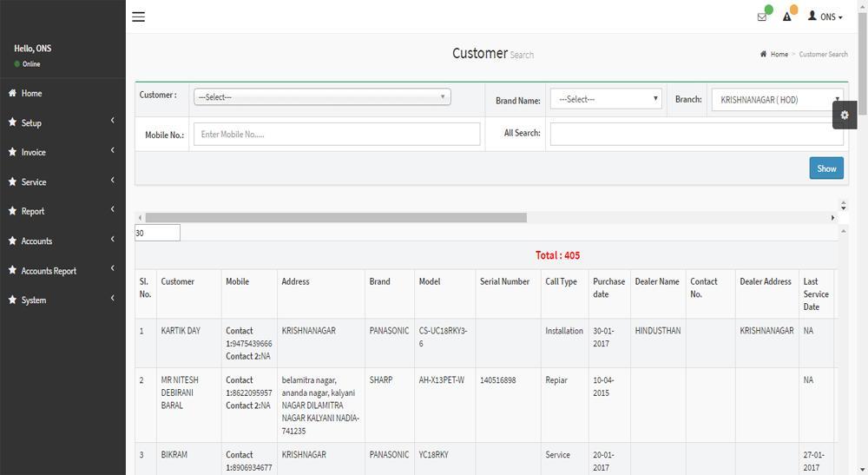Click the Service star icon

click(12, 181)
